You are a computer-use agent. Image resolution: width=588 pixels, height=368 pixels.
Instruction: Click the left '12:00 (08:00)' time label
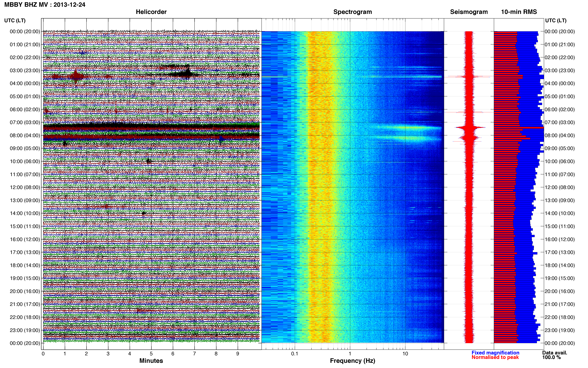pyautogui.click(x=25, y=187)
